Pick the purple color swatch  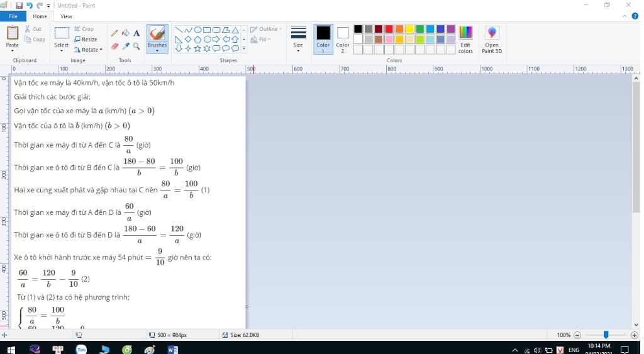pyautogui.click(x=451, y=29)
